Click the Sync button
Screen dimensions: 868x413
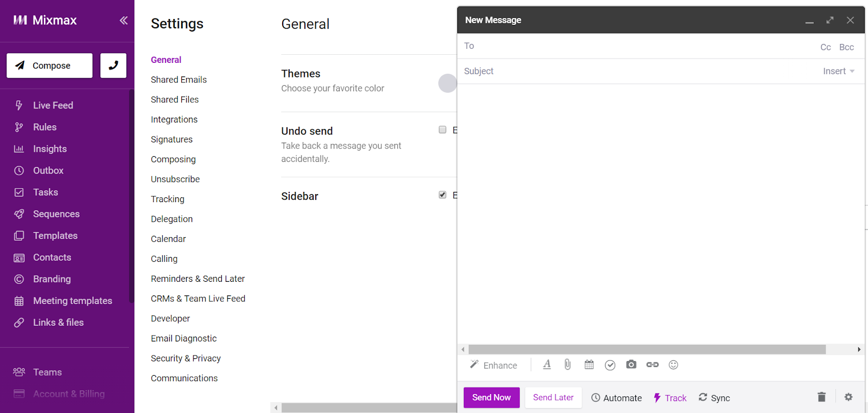714,398
